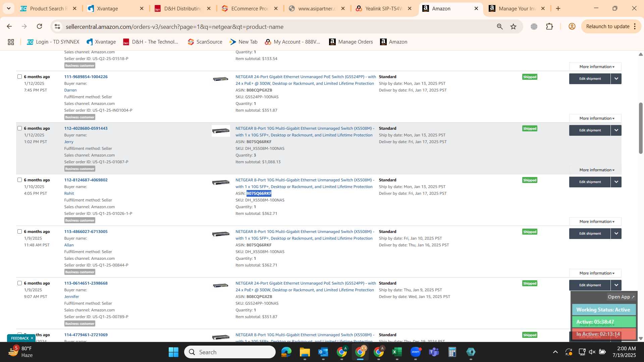Click the zoom magnifier icon in address bar
Viewport: 644px width, 362px height.
[500, 26]
